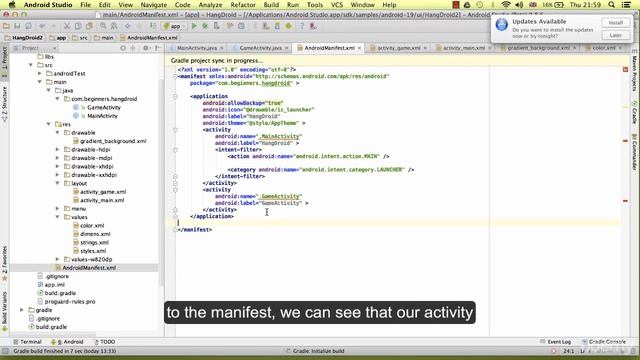Open the Gradle Console button

[x=604, y=342]
